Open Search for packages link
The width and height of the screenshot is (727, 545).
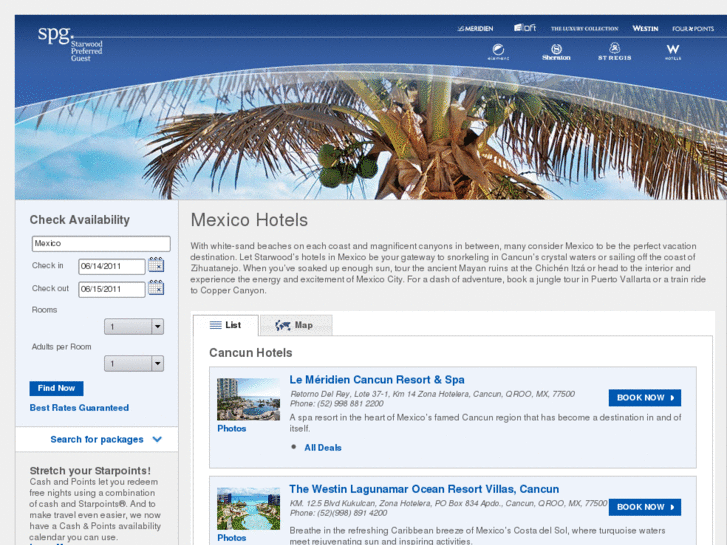[x=97, y=439]
